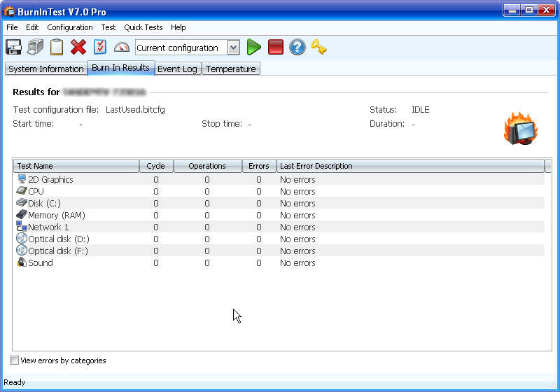This screenshot has height=392, width=560.
Task: Click the Print results printer icon
Action: (x=35, y=47)
